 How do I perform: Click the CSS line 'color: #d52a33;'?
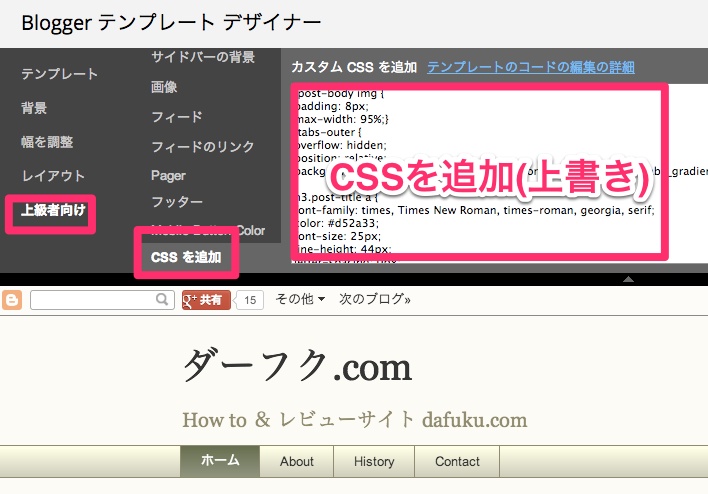(x=338, y=223)
